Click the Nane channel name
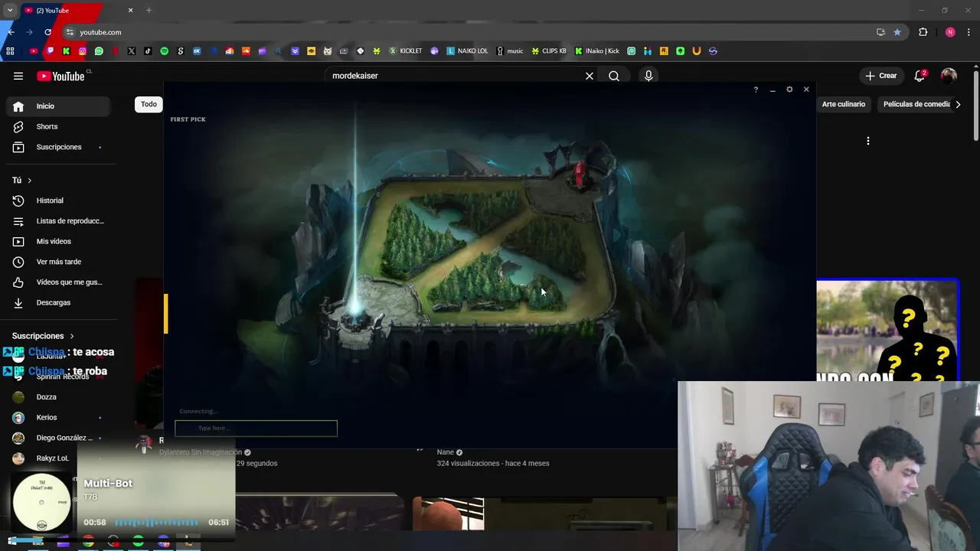 [x=446, y=452]
